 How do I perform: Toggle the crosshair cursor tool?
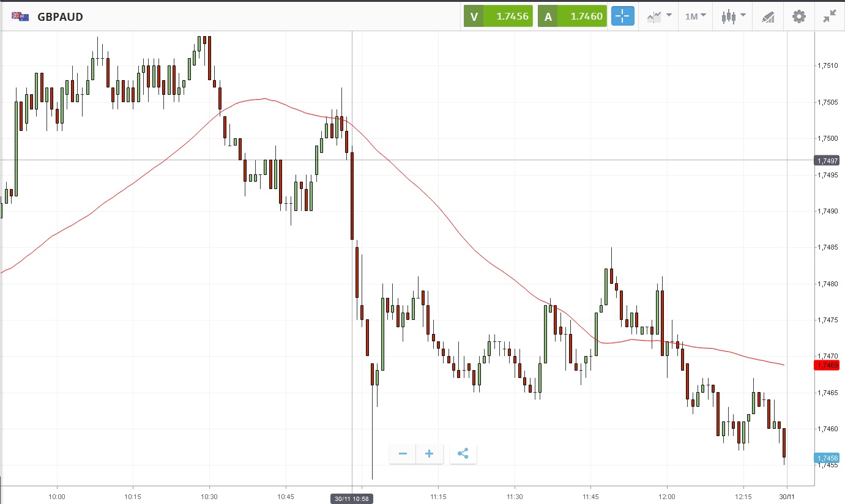pos(623,17)
